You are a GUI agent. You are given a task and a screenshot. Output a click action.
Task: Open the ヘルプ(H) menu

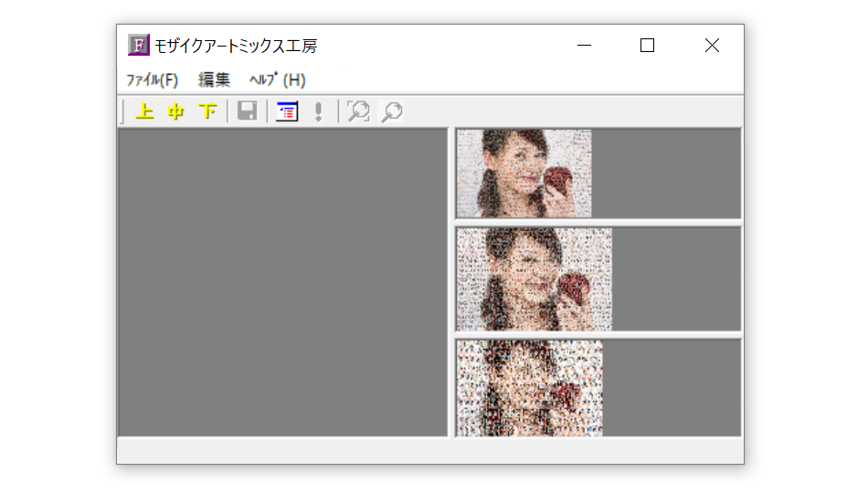278,79
